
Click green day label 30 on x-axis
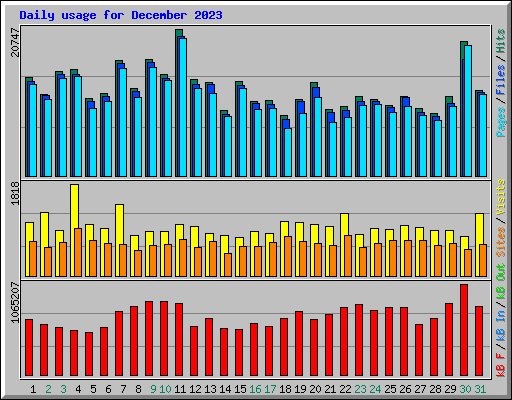(x=465, y=389)
